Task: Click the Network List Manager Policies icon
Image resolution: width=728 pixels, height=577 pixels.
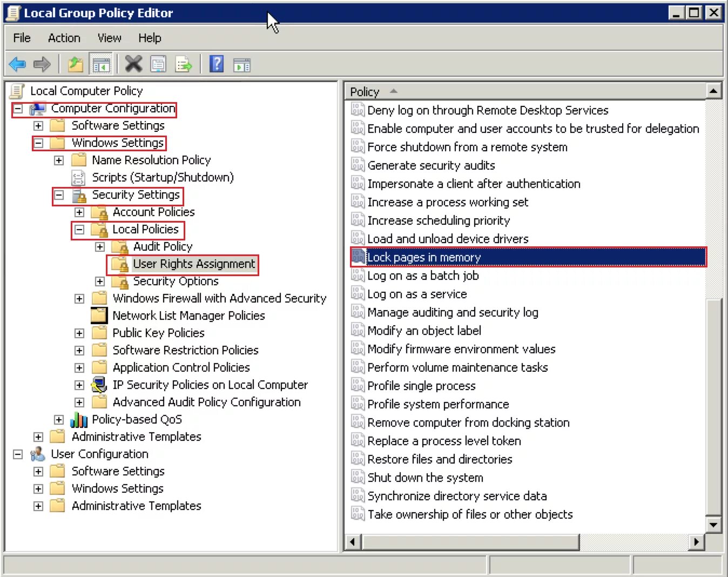Action: [99, 316]
